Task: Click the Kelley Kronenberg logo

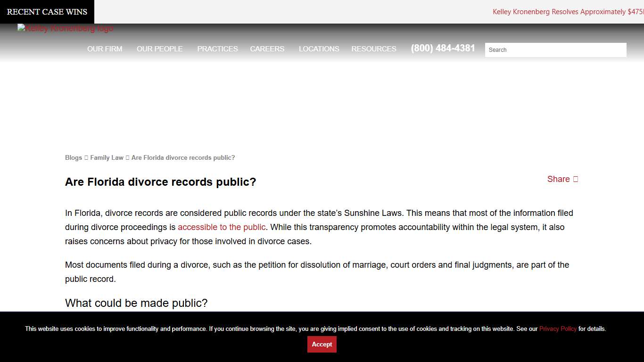Action: [65, 28]
